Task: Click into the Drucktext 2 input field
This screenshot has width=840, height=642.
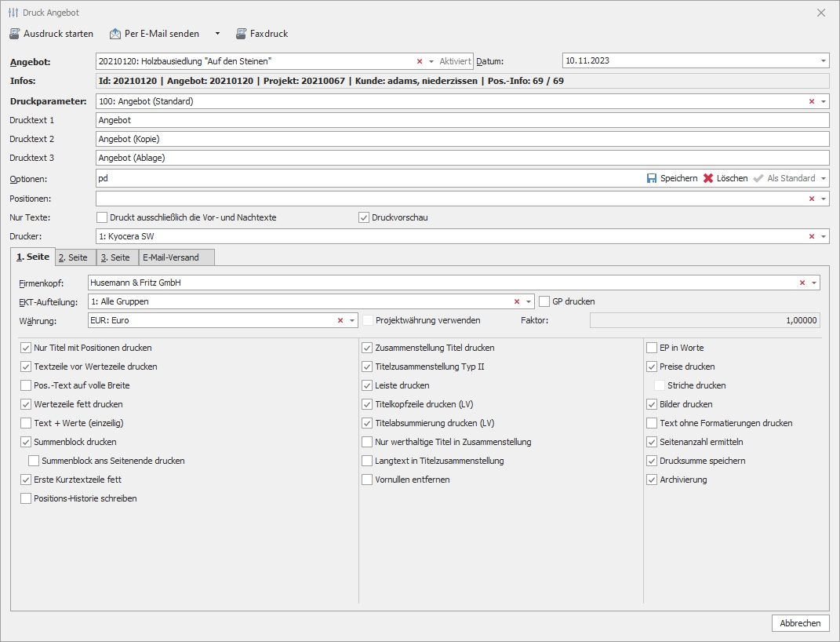Action: coord(461,139)
